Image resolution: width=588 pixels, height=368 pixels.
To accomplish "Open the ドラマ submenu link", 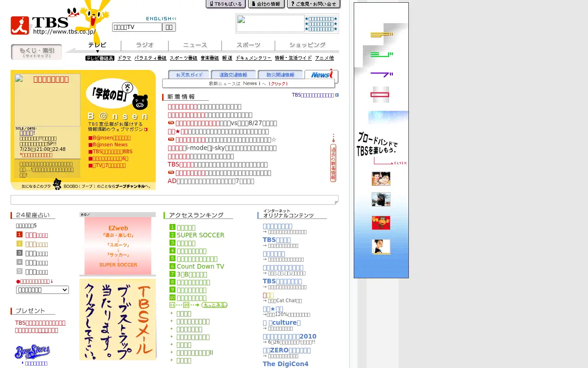I will tap(124, 58).
